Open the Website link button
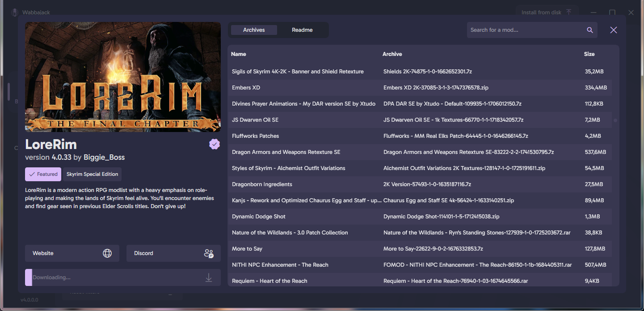The image size is (644, 311). coord(72,253)
